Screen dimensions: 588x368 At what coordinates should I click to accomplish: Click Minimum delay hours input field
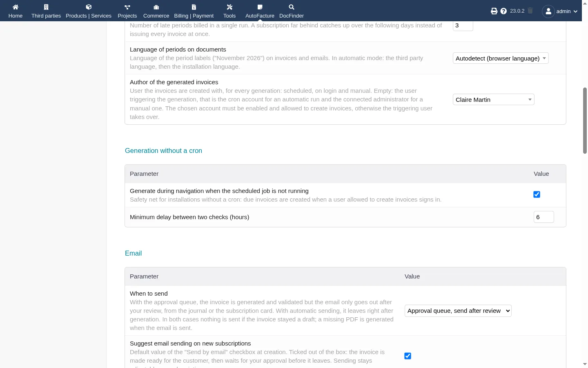[x=544, y=217]
